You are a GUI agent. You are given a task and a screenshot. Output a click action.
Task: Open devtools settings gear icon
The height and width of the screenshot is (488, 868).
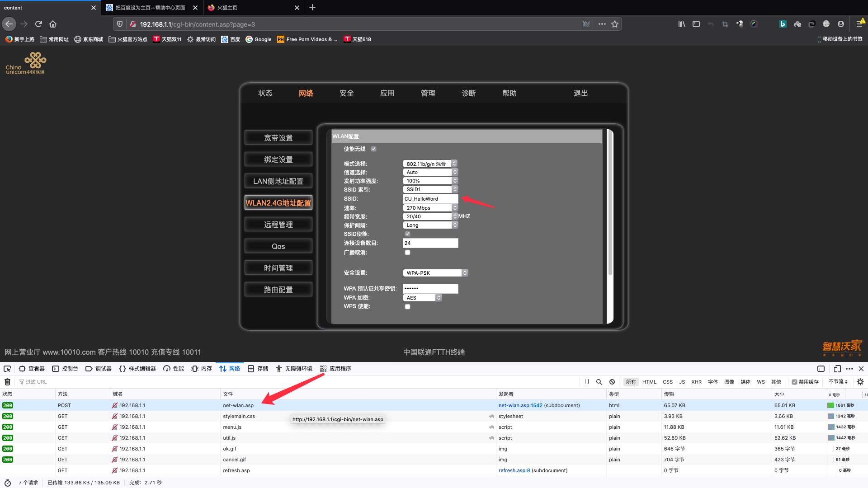pyautogui.click(x=860, y=382)
